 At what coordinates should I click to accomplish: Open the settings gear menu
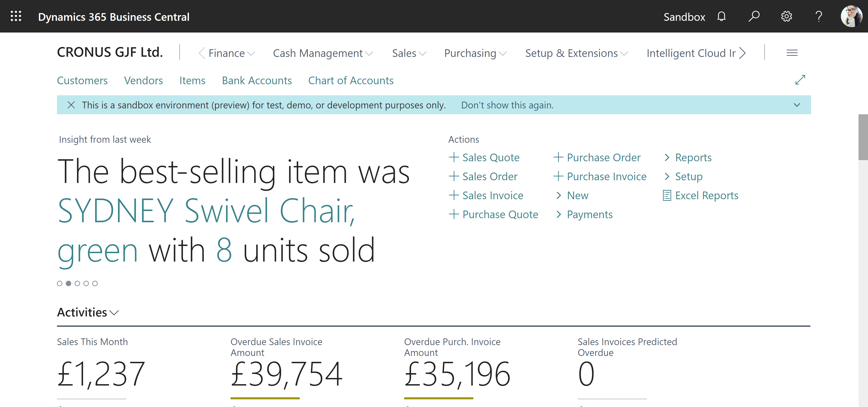(786, 16)
